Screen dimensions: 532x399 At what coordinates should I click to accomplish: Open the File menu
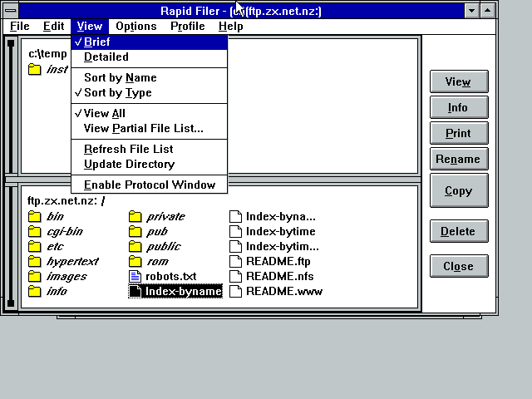pyautogui.click(x=20, y=26)
